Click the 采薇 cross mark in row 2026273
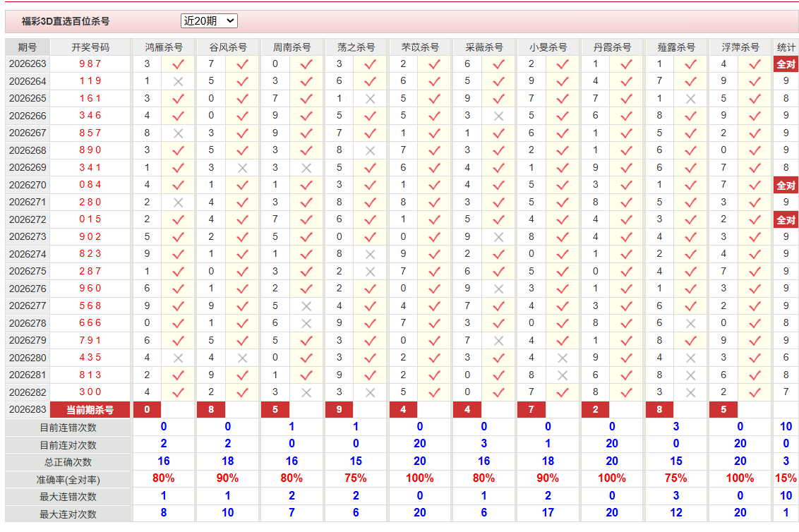 tap(498, 237)
